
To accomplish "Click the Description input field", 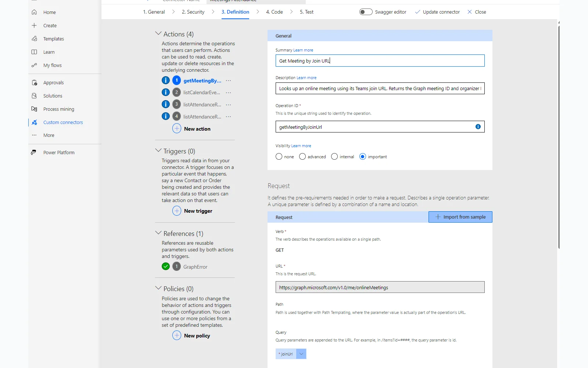I will coord(380,88).
